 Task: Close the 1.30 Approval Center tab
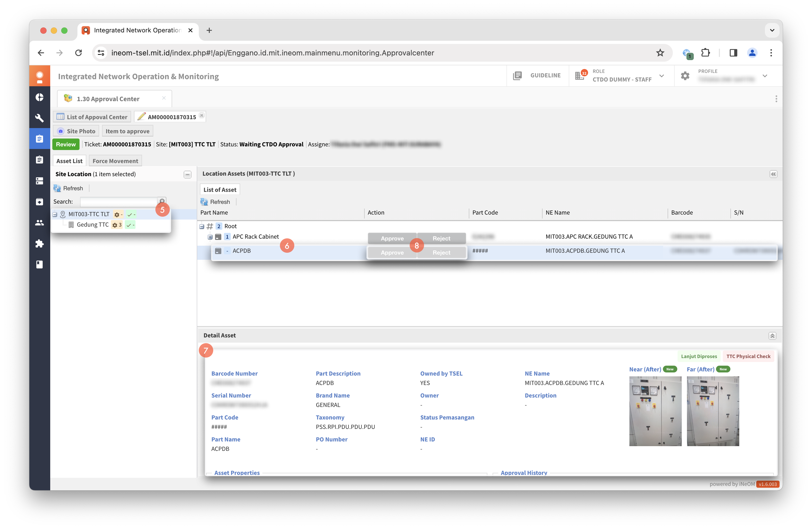click(164, 98)
